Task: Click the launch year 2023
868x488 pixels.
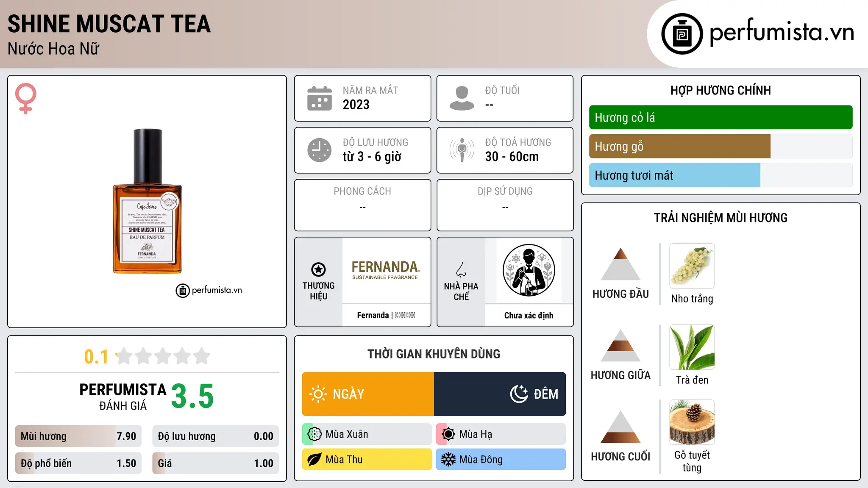Action: point(356,105)
